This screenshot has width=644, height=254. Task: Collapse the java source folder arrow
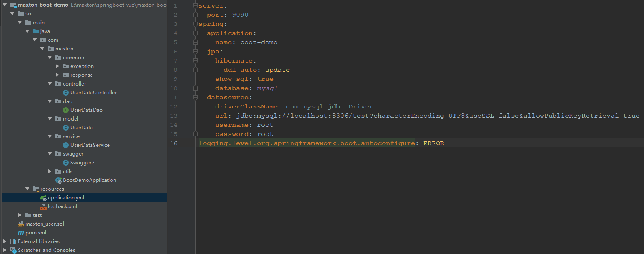tap(27, 31)
